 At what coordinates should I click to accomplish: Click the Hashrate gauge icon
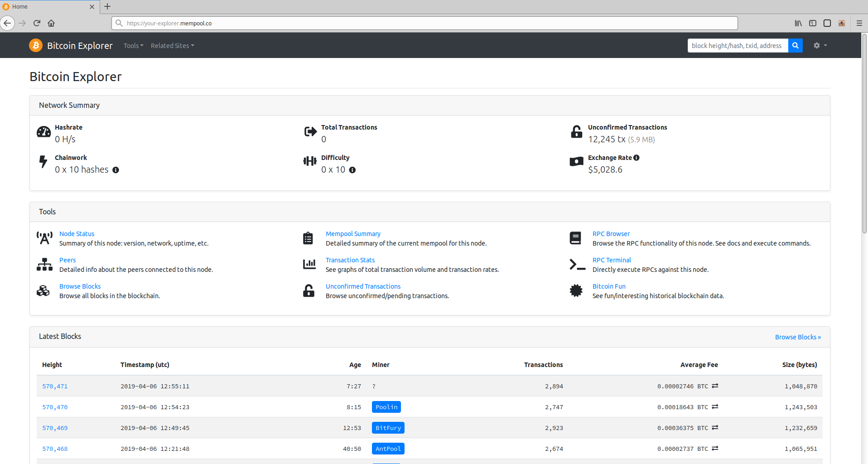(x=44, y=132)
